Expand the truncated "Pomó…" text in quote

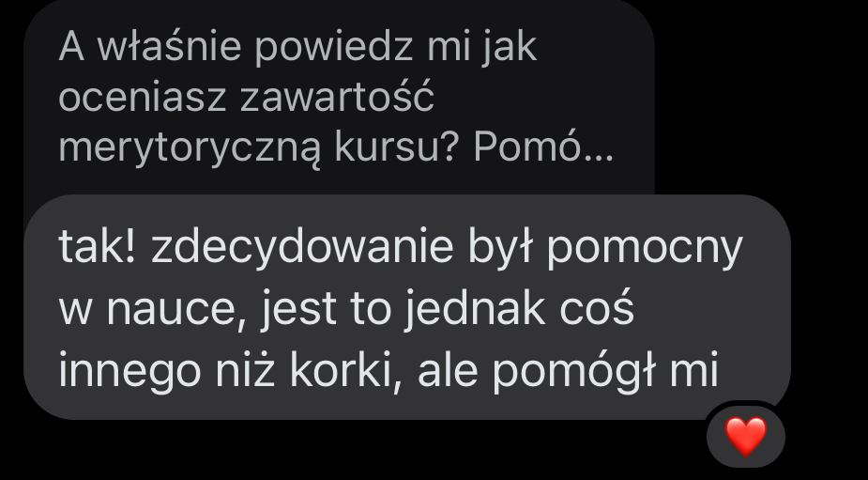coord(543,147)
